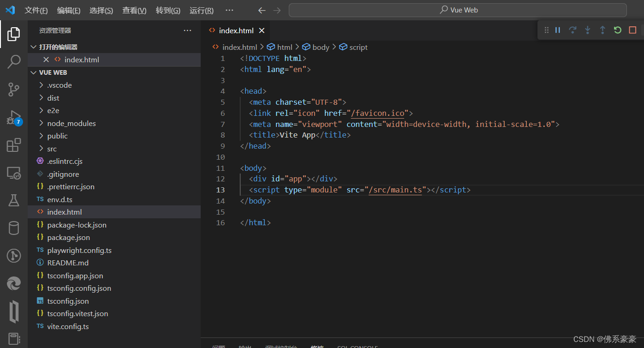
Task: Open the 运行(R) menu
Action: click(x=202, y=10)
